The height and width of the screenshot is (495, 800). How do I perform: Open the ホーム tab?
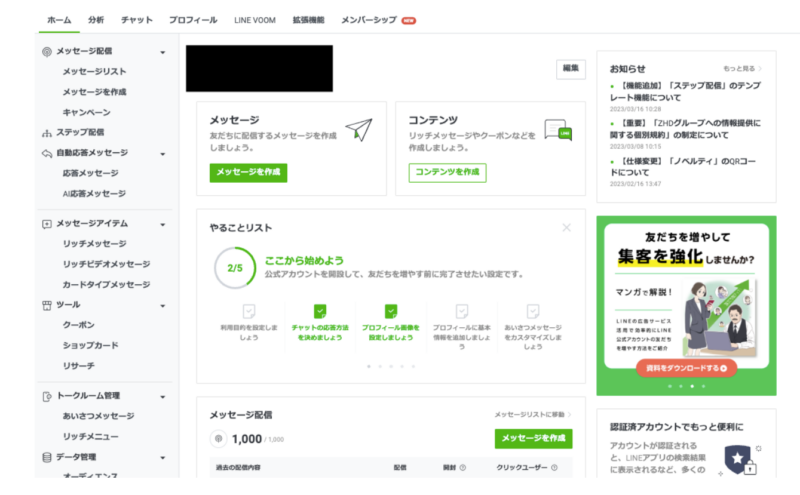coord(59,20)
